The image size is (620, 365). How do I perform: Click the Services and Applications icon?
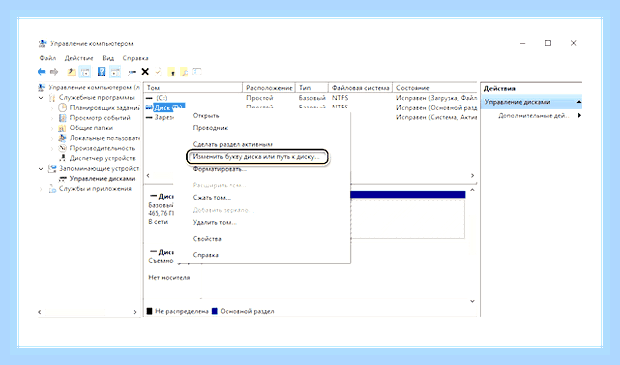(52, 189)
